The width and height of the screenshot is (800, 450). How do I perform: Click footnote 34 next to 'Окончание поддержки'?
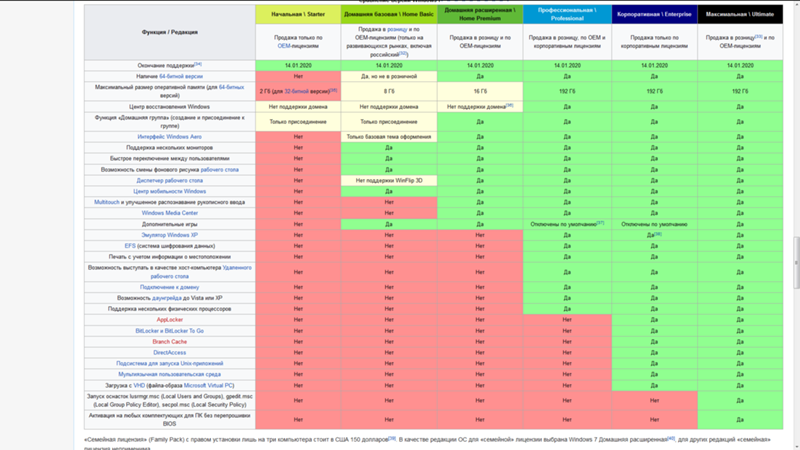pyautogui.click(x=198, y=64)
